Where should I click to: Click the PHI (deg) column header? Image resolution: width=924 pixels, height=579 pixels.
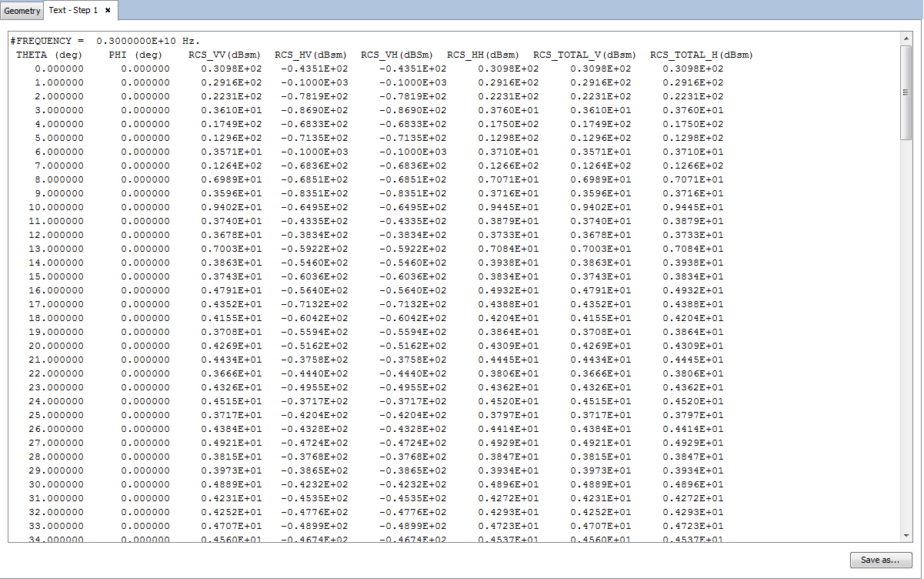click(x=136, y=55)
